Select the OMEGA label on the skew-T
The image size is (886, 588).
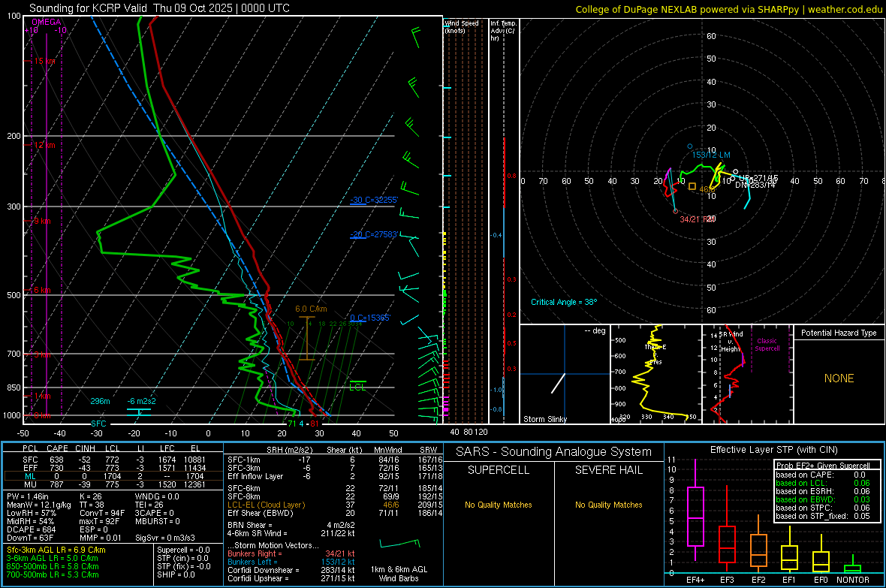[x=47, y=22]
